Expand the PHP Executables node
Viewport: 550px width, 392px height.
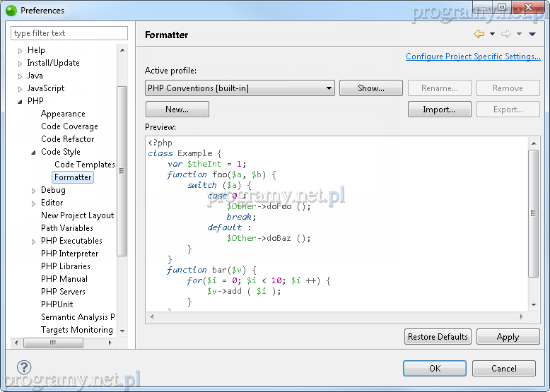pos(34,241)
